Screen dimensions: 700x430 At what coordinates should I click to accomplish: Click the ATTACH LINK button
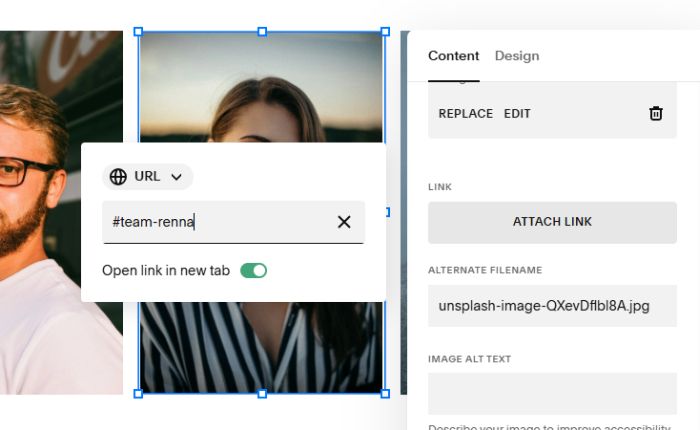[552, 222]
